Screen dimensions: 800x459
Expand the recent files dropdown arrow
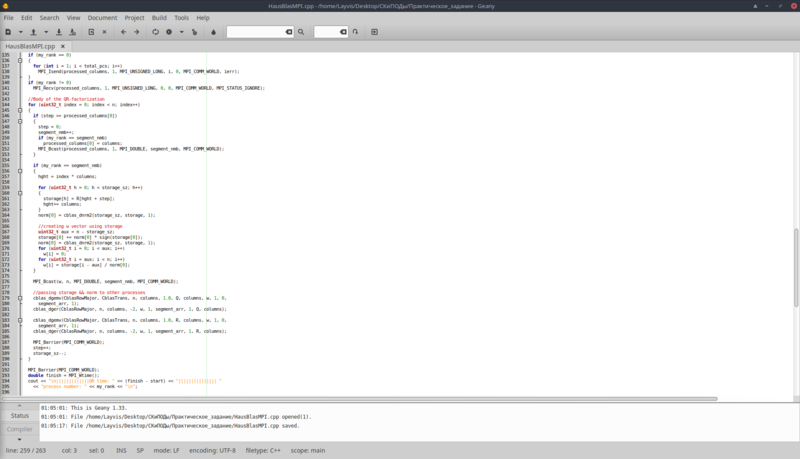46,32
